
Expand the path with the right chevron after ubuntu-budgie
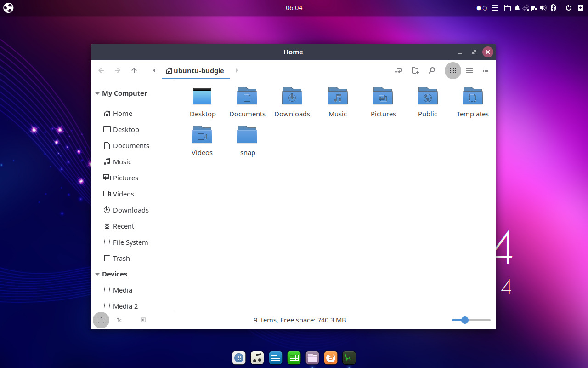coord(237,70)
